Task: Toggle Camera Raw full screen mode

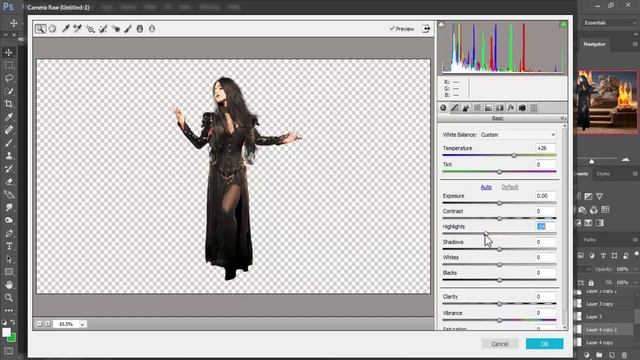Action: coord(426,29)
